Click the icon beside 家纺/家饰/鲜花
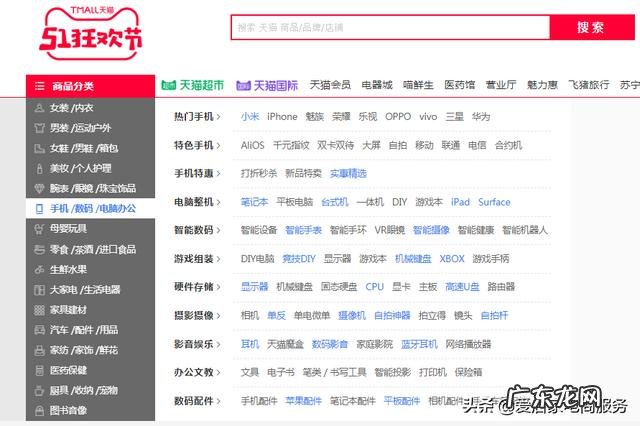The image size is (640, 426). pos(39,351)
